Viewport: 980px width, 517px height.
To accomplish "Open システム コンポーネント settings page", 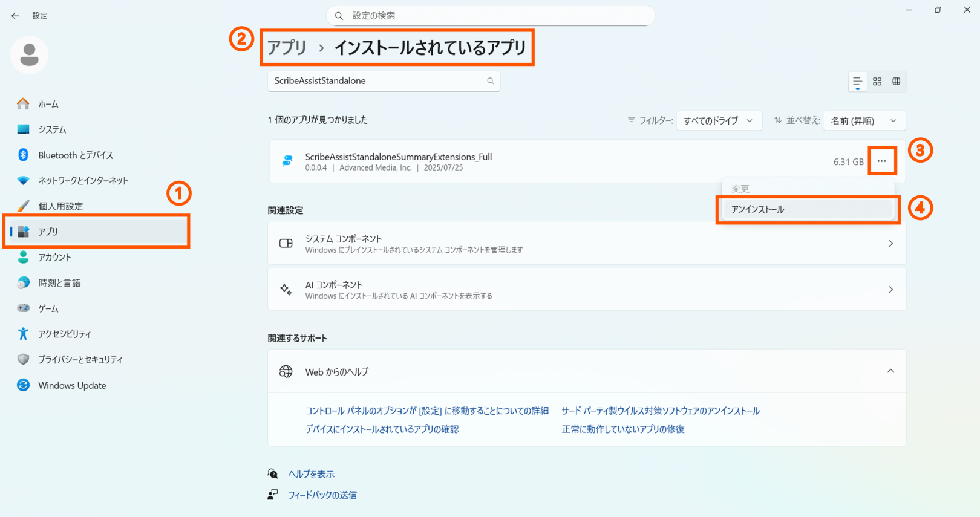I will point(586,243).
